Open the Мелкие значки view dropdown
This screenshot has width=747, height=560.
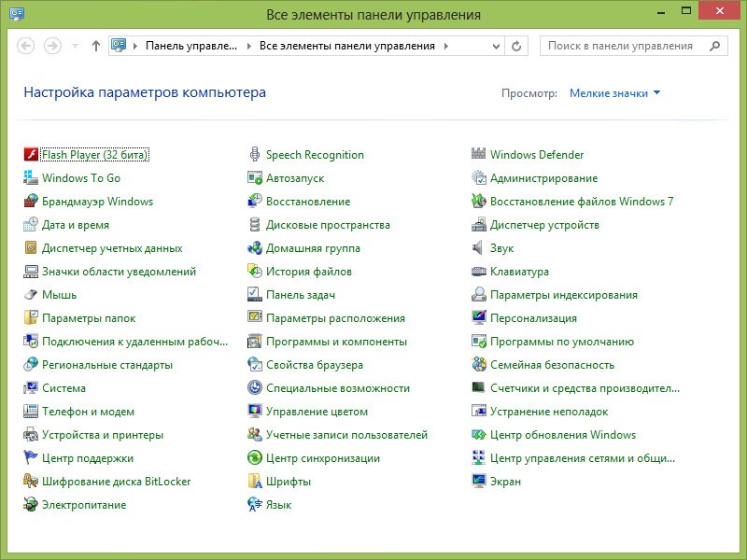point(614,93)
